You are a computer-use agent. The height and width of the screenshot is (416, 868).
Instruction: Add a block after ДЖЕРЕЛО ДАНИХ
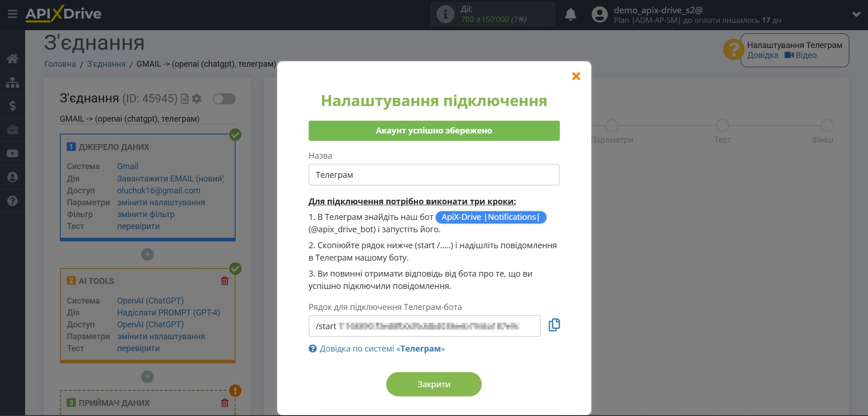[147, 255]
